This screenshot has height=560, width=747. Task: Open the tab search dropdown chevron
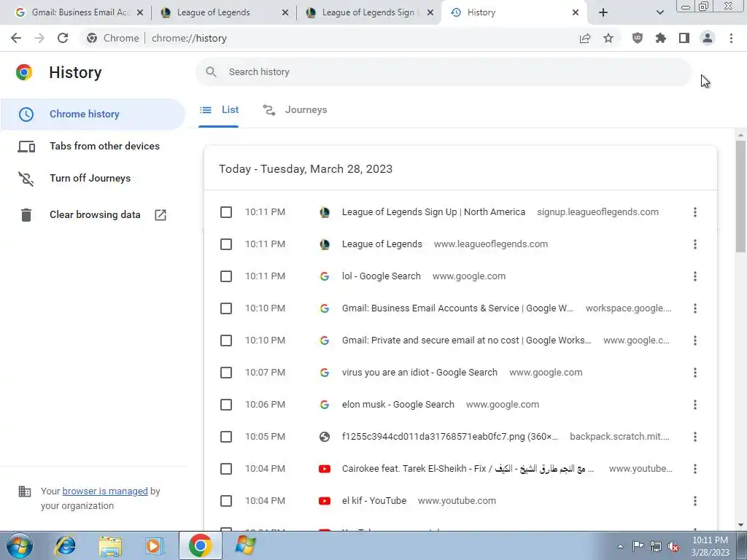[x=659, y=12]
